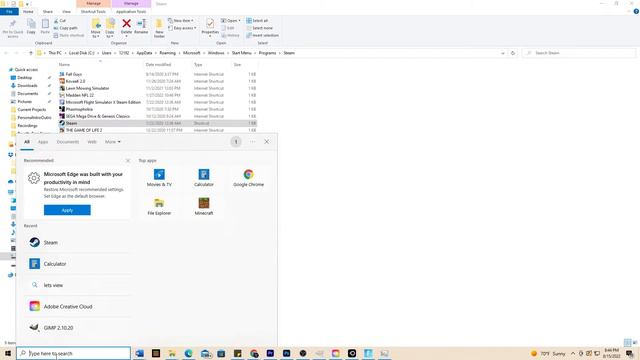Open the 'lets view' recent search
640x360 pixels.
[x=78, y=285]
